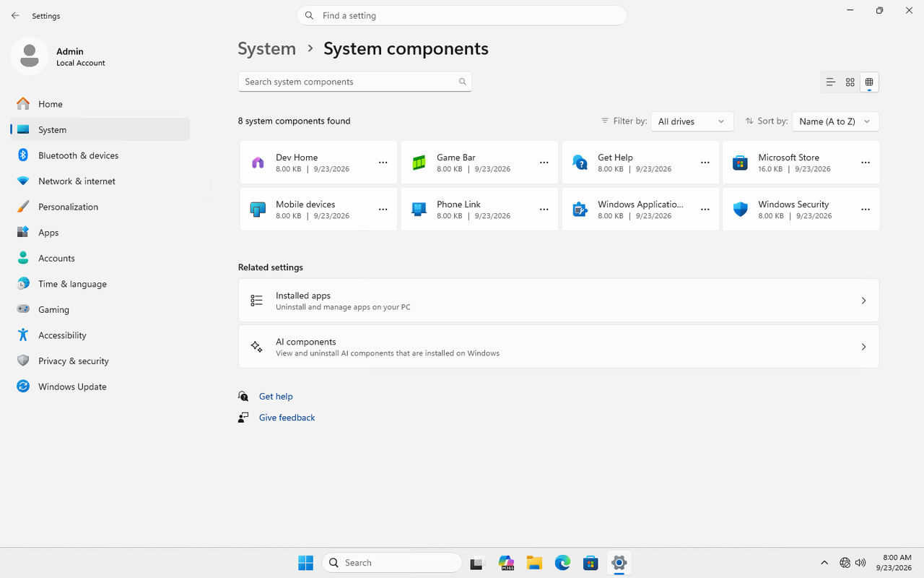Click the Windows Application component icon
924x578 pixels.
point(580,210)
